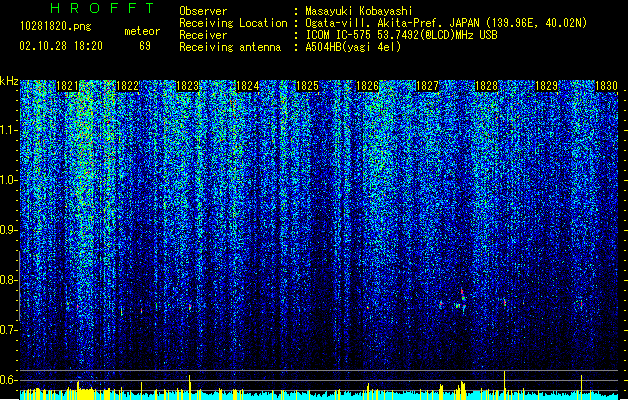
Task: Click the 'Receiving antenna' label
Action: 230,47
